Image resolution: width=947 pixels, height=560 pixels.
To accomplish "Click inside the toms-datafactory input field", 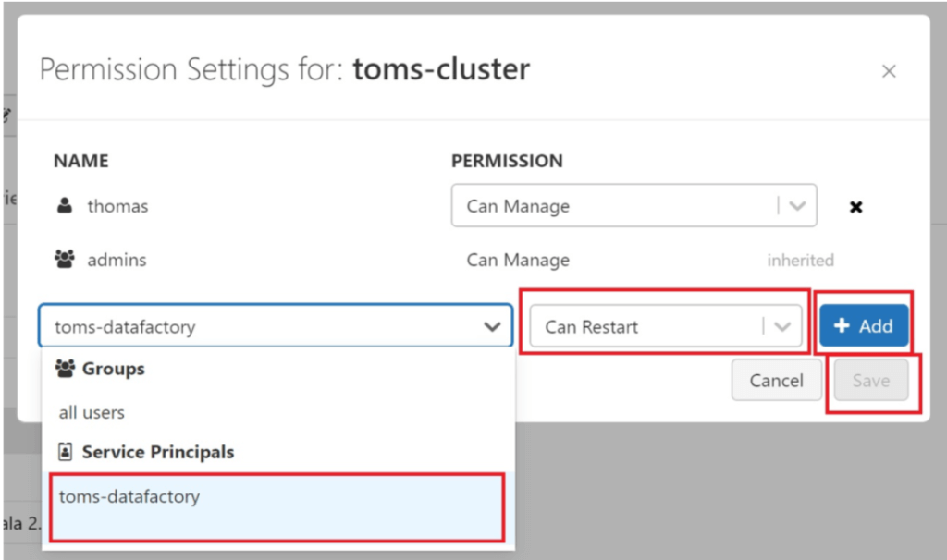I will click(x=259, y=326).
